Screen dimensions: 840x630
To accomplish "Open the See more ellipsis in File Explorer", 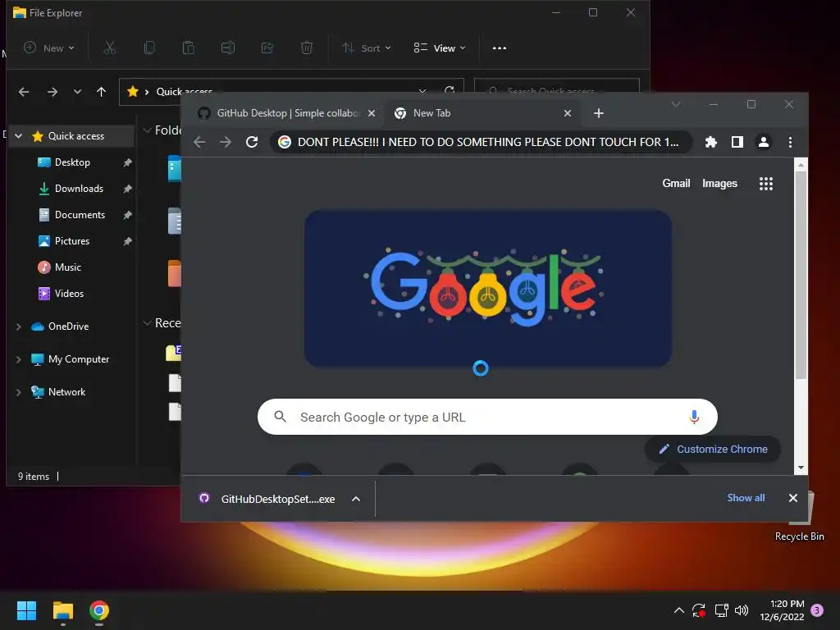I will pos(500,48).
